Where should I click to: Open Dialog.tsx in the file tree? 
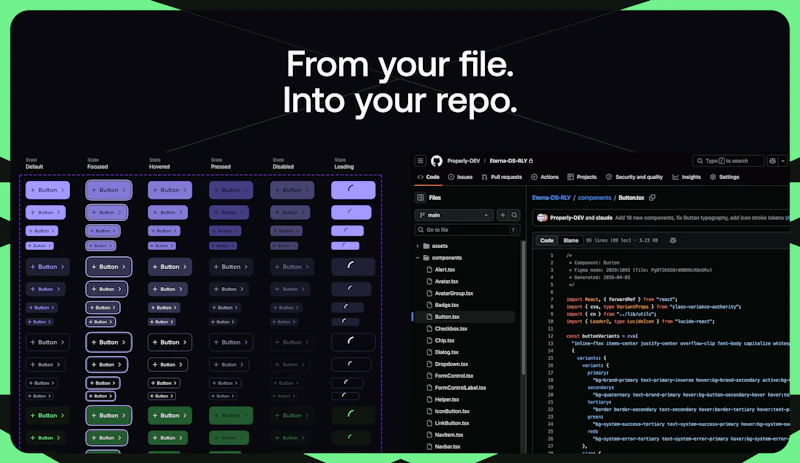[446, 352]
